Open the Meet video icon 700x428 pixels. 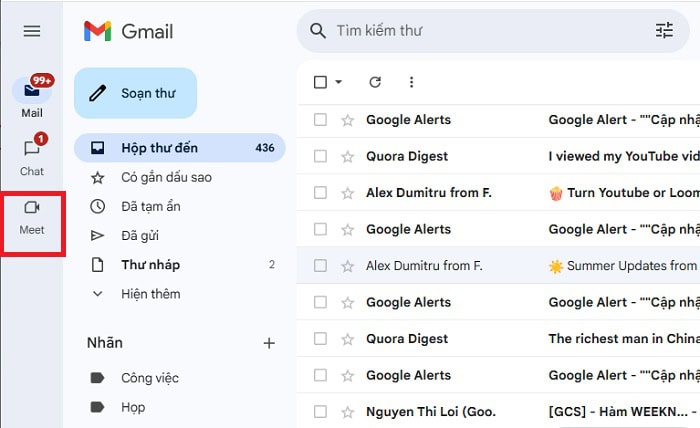(x=32, y=208)
